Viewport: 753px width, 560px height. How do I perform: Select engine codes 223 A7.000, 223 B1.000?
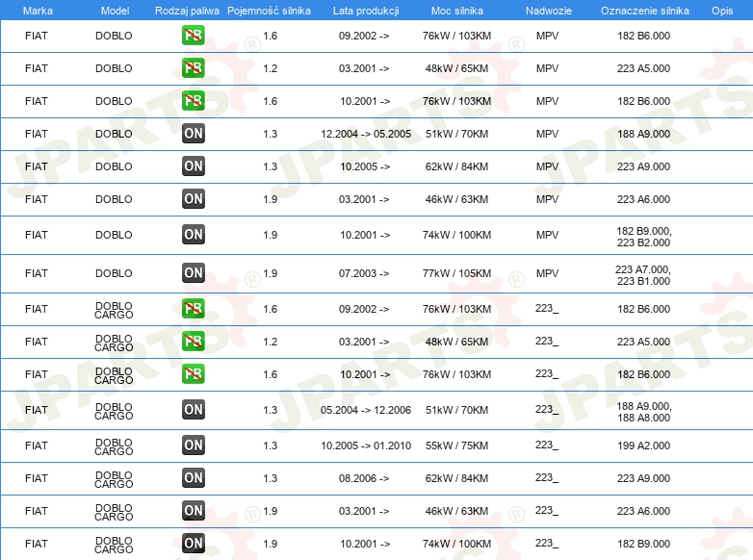[x=643, y=275]
